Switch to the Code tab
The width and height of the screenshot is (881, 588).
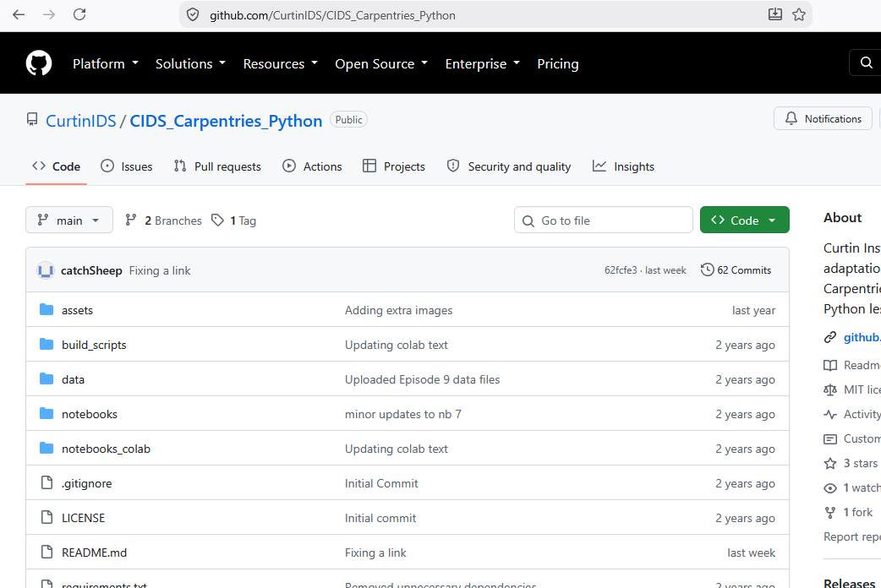click(x=56, y=166)
